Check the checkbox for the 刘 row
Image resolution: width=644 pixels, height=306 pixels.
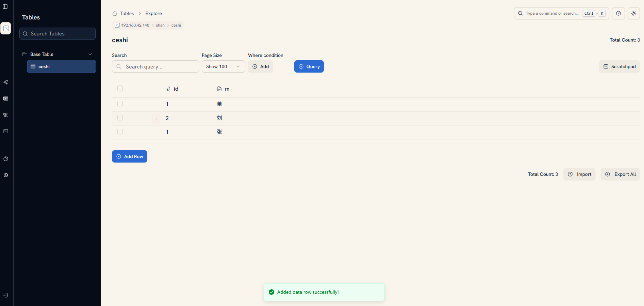(x=120, y=118)
